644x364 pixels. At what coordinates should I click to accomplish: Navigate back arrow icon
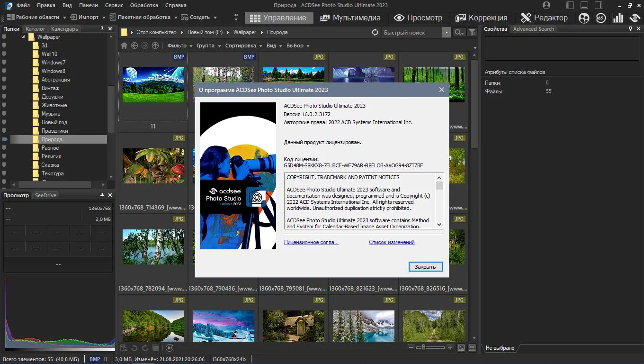click(134, 45)
